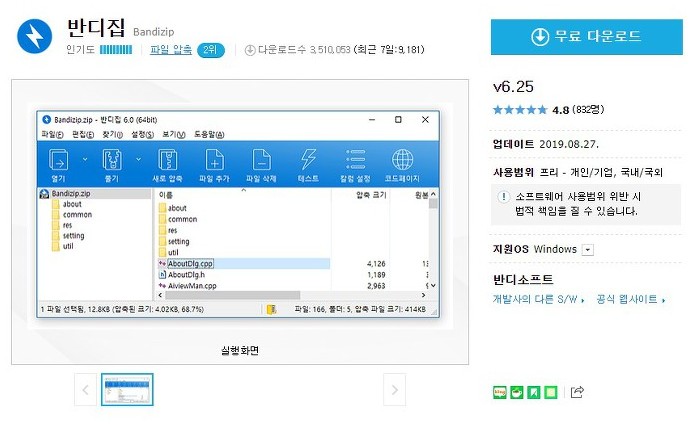Click the 풀기 extract toolbar icon
The image size is (697, 426).
point(112,160)
